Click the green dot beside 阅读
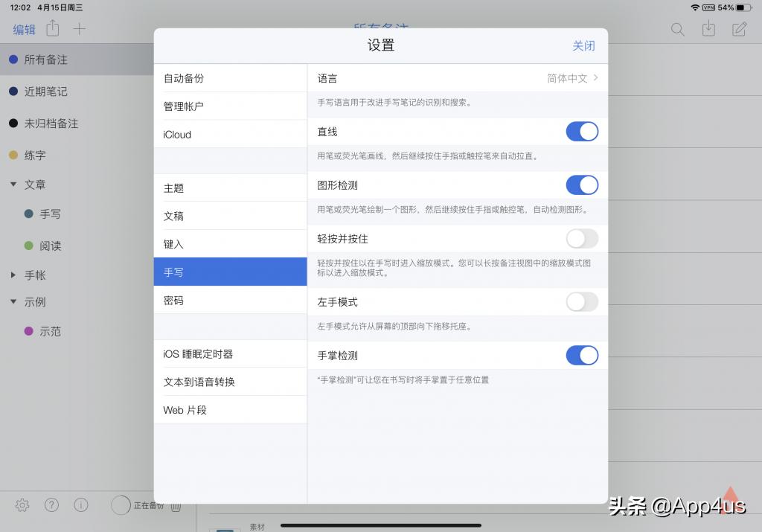The width and height of the screenshot is (762, 532). coord(28,246)
